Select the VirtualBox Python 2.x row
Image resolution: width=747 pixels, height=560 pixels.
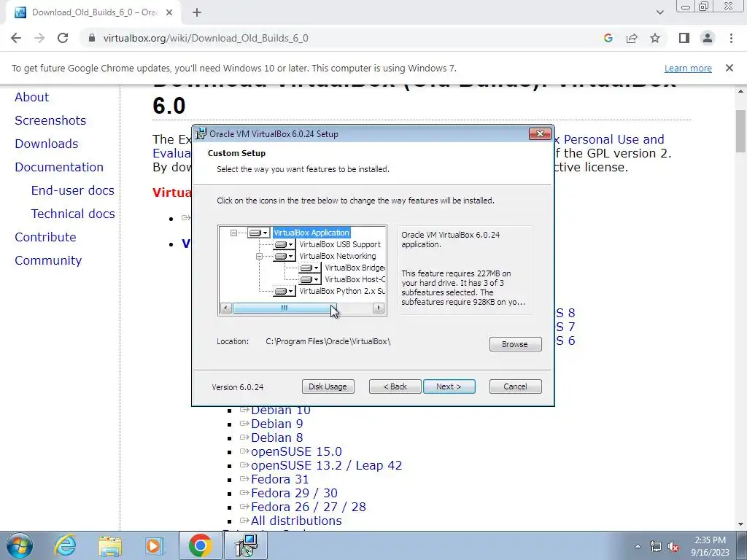[341, 291]
